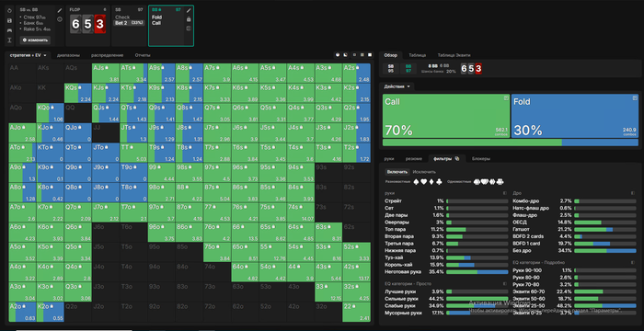
Task: Switch to the резюме tab
Action: pyautogui.click(x=414, y=158)
